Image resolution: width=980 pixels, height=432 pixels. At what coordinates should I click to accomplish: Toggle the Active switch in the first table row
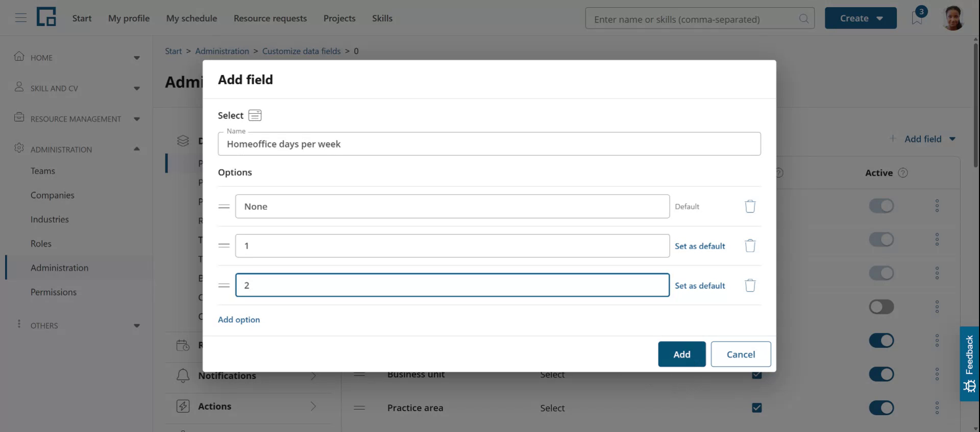point(881,206)
